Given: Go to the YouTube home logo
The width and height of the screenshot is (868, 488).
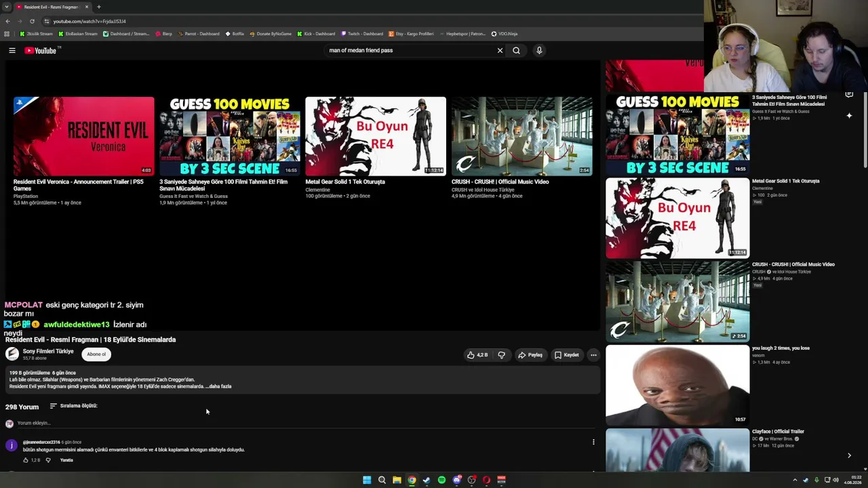Looking at the screenshot, I should [x=41, y=50].
